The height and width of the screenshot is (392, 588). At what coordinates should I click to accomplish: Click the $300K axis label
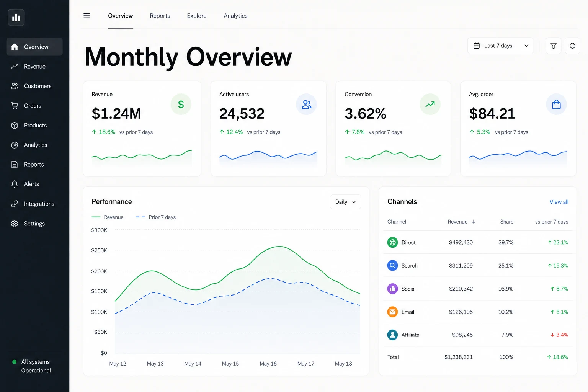[99, 230]
